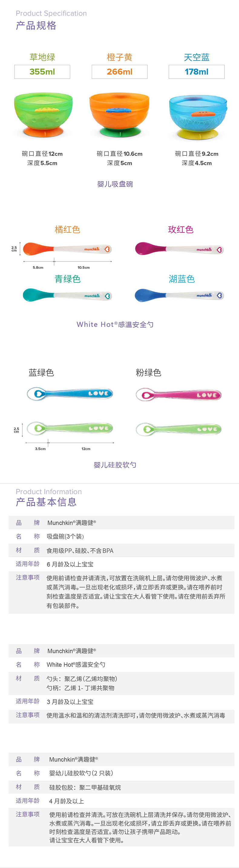Click the 婴儿吸盘碗 caption text
The height and width of the screenshot is (868, 239).
(115, 184)
